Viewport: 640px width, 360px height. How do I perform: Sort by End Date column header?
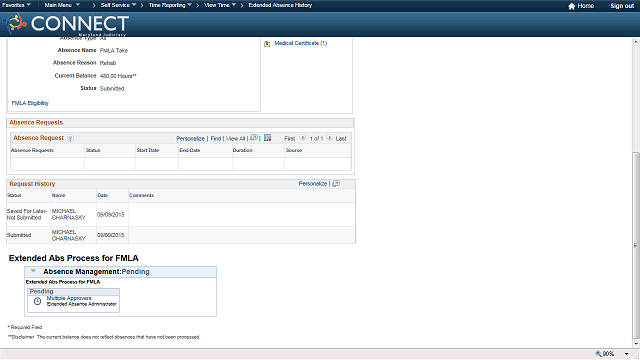click(x=190, y=150)
